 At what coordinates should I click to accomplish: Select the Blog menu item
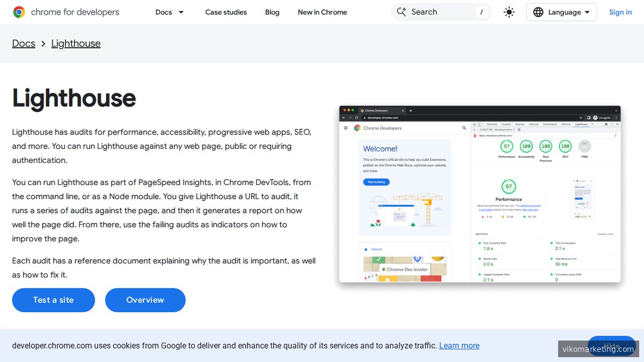click(272, 12)
